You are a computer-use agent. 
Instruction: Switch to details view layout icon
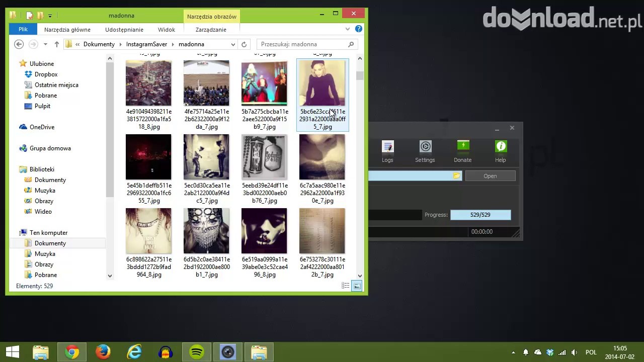point(345,286)
